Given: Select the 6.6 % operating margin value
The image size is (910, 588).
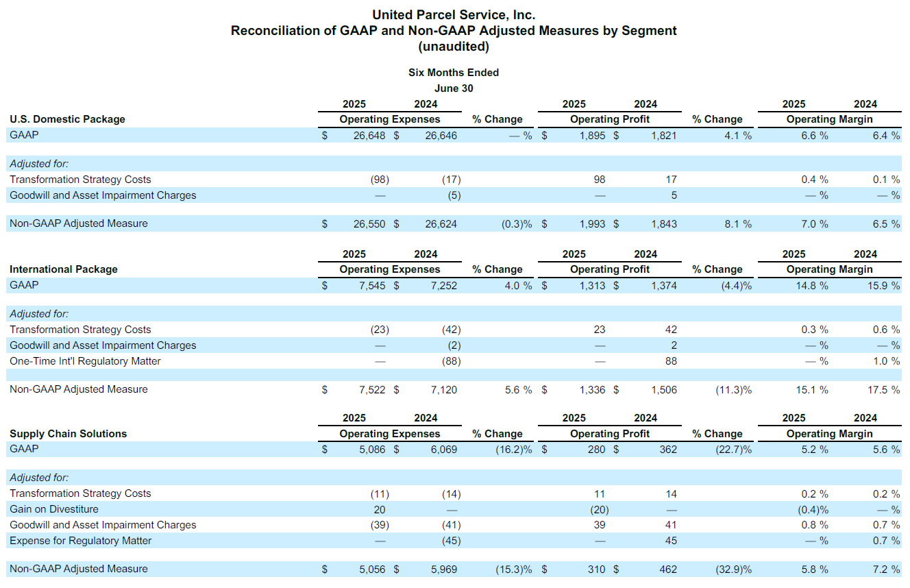Looking at the screenshot, I should (x=815, y=136).
